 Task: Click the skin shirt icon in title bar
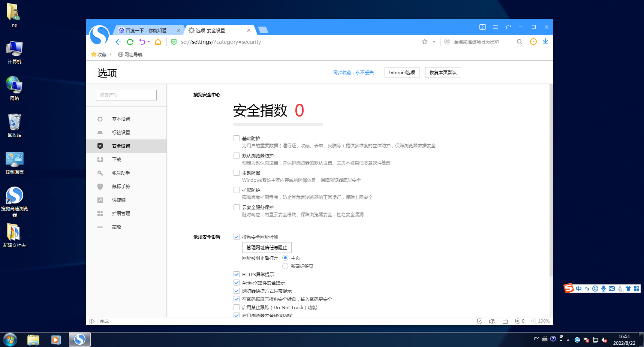pyautogui.click(x=508, y=27)
